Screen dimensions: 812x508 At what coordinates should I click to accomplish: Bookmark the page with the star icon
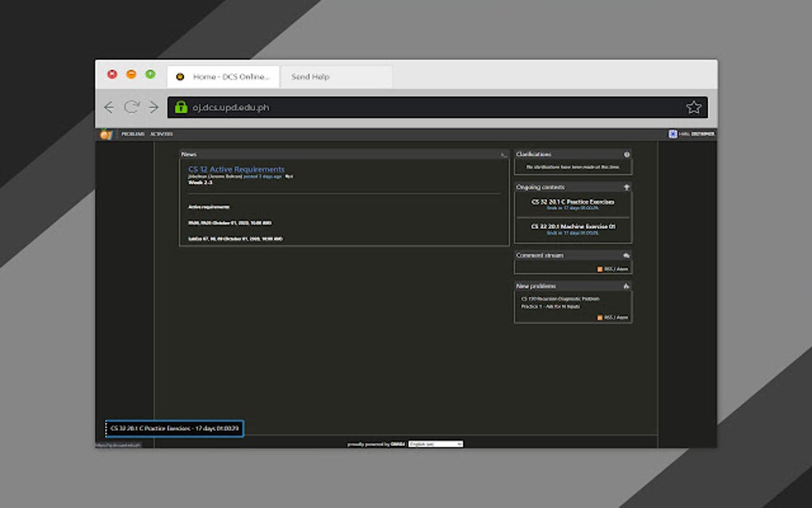(x=693, y=106)
